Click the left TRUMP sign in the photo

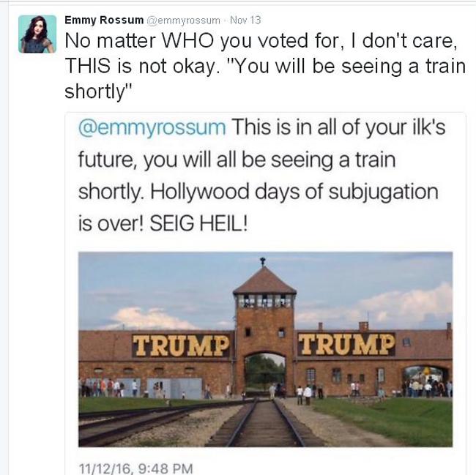(181, 345)
